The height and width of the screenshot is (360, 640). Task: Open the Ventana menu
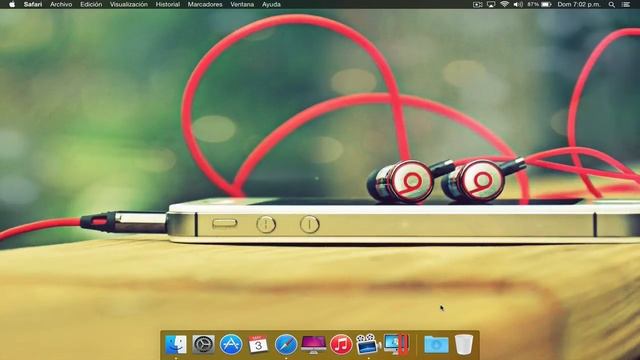click(242, 4)
